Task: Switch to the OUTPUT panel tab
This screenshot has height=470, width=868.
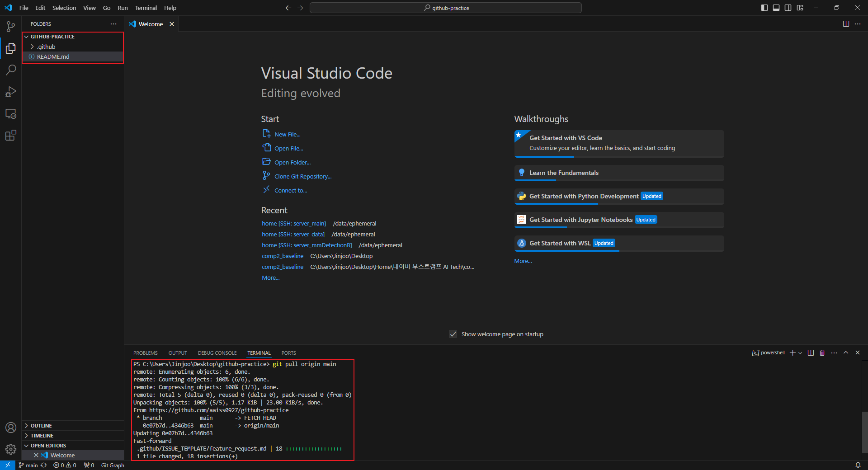Action: (178, 353)
